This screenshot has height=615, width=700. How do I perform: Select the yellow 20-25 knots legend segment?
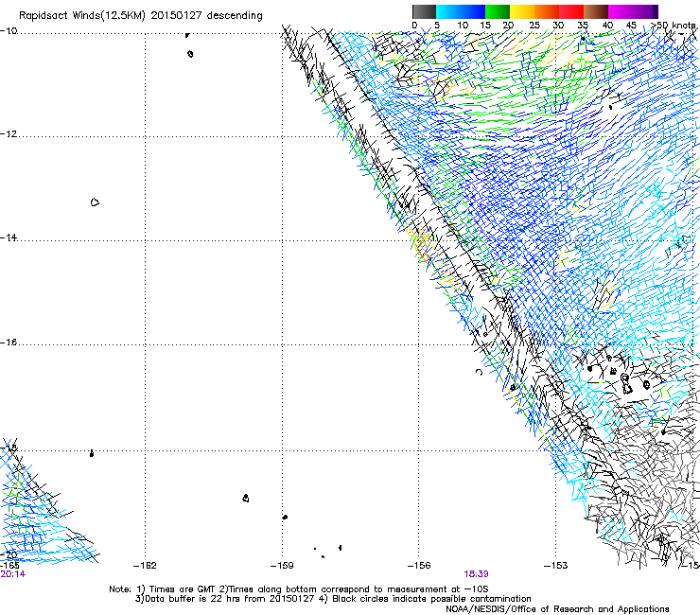point(522,11)
